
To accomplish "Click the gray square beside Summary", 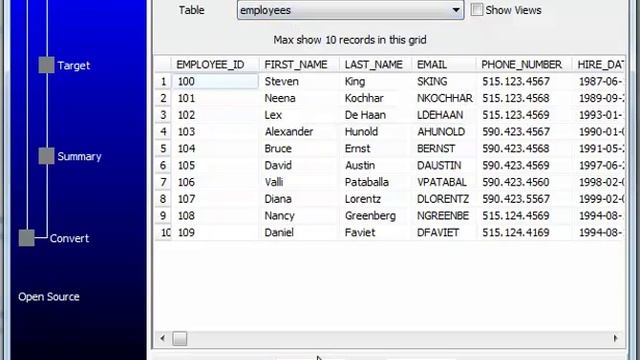I will pyautogui.click(x=46, y=156).
